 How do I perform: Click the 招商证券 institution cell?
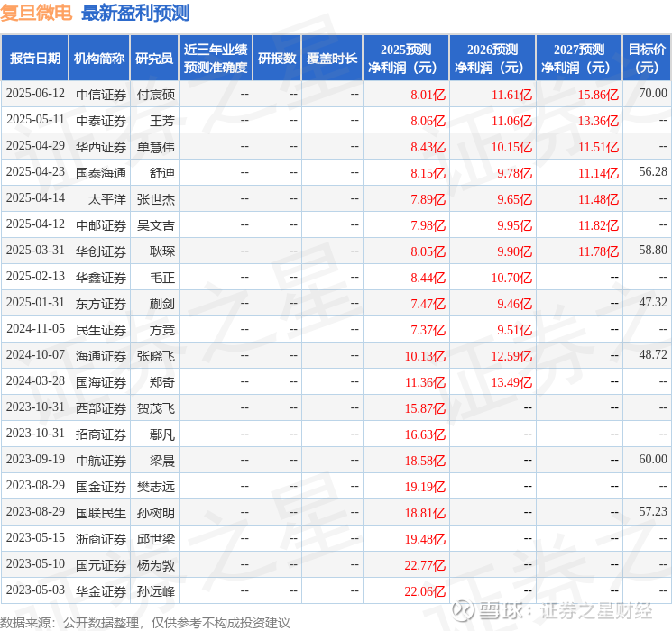pyautogui.click(x=101, y=434)
